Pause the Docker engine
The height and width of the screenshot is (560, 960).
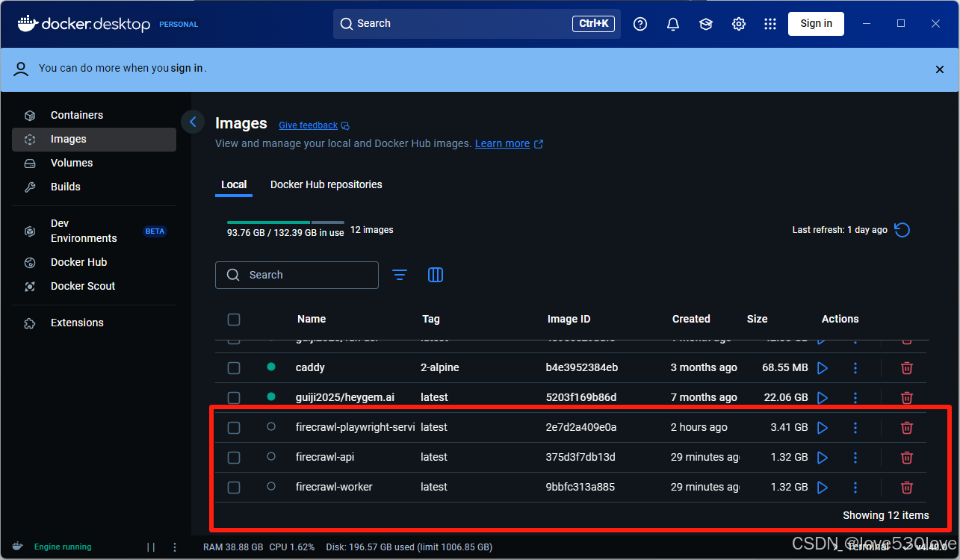tap(151, 547)
